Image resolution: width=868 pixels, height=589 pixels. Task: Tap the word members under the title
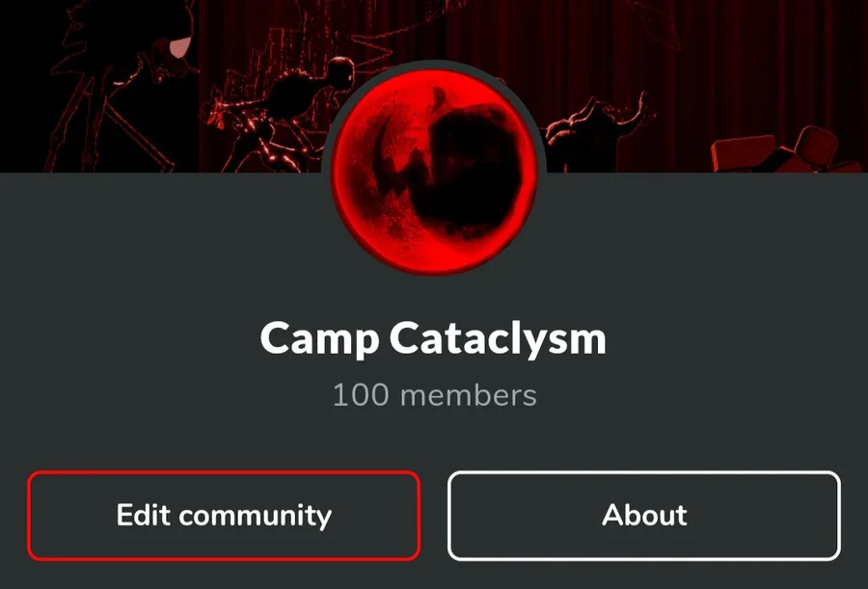(x=469, y=395)
